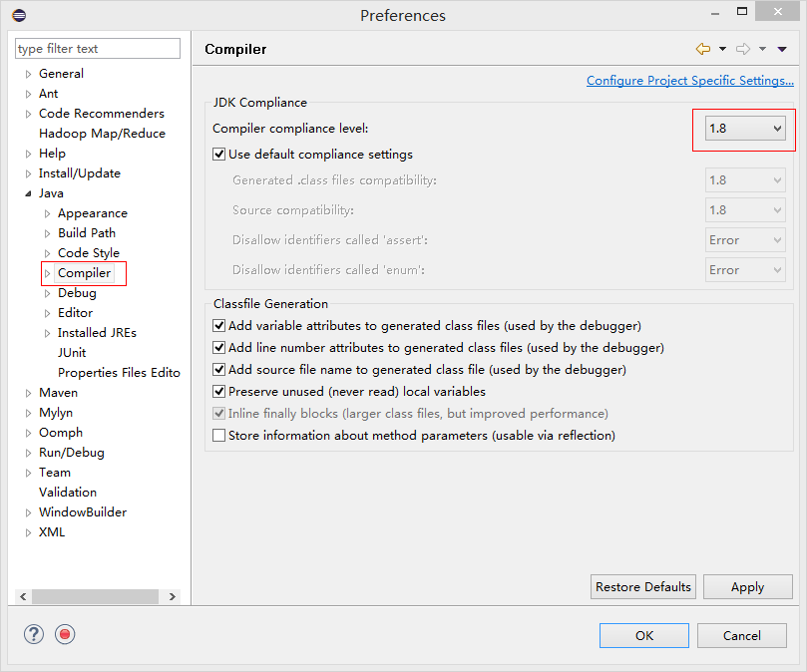Click the Eclipse logo in title bar
The width and height of the screenshot is (807, 672).
19,15
